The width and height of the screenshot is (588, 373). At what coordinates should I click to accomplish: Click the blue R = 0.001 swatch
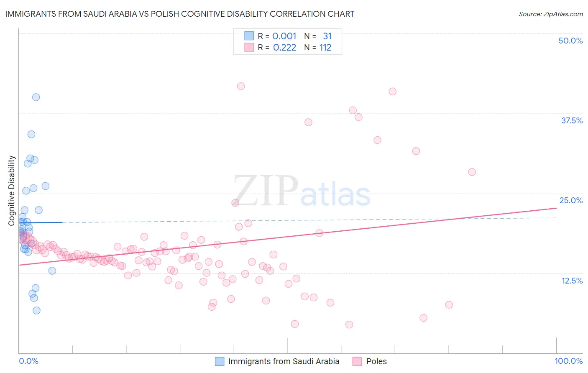tap(249, 36)
